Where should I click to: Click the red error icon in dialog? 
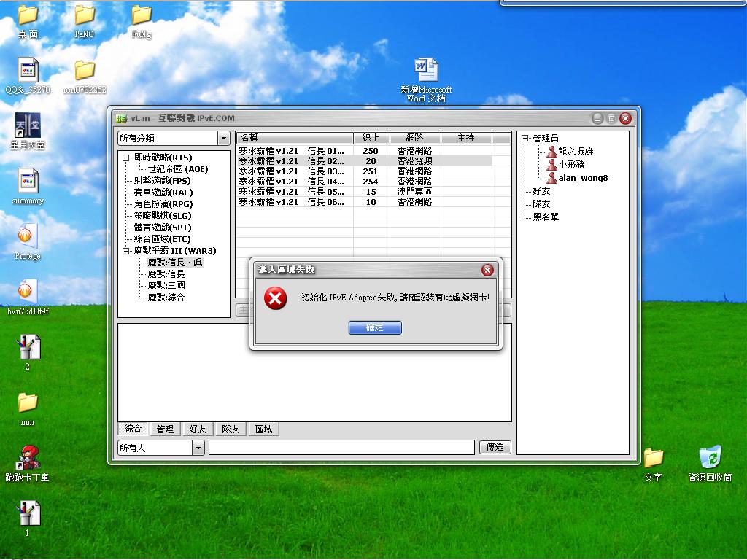[x=275, y=298]
